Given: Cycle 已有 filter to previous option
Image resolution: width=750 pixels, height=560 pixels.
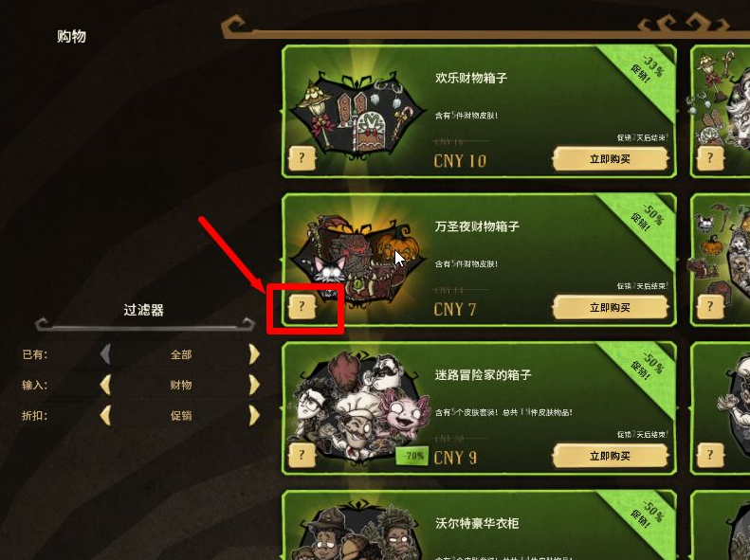Looking at the screenshot, I should [105, 354].
